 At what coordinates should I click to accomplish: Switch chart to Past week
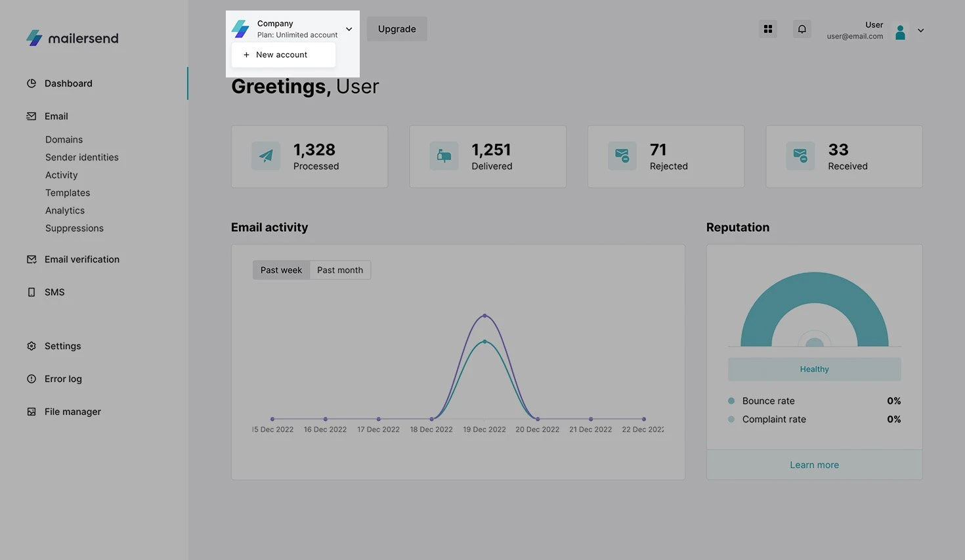[281, 270]
